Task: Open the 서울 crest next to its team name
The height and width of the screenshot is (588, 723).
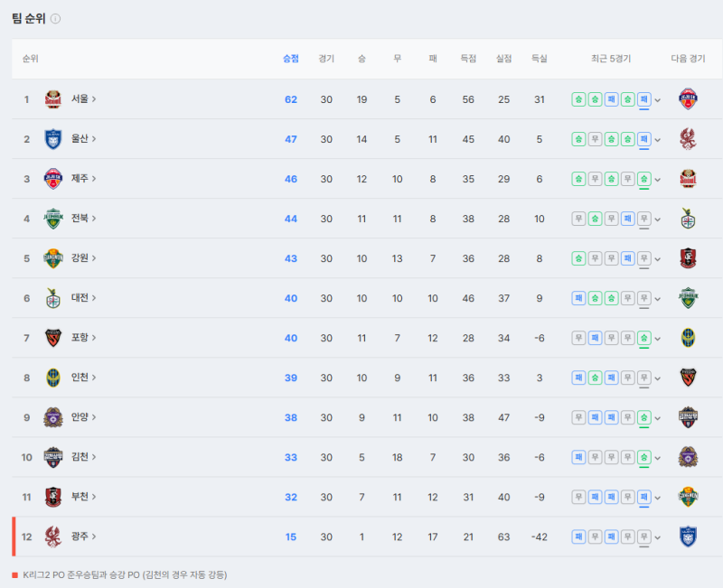Action: (53, 99)
